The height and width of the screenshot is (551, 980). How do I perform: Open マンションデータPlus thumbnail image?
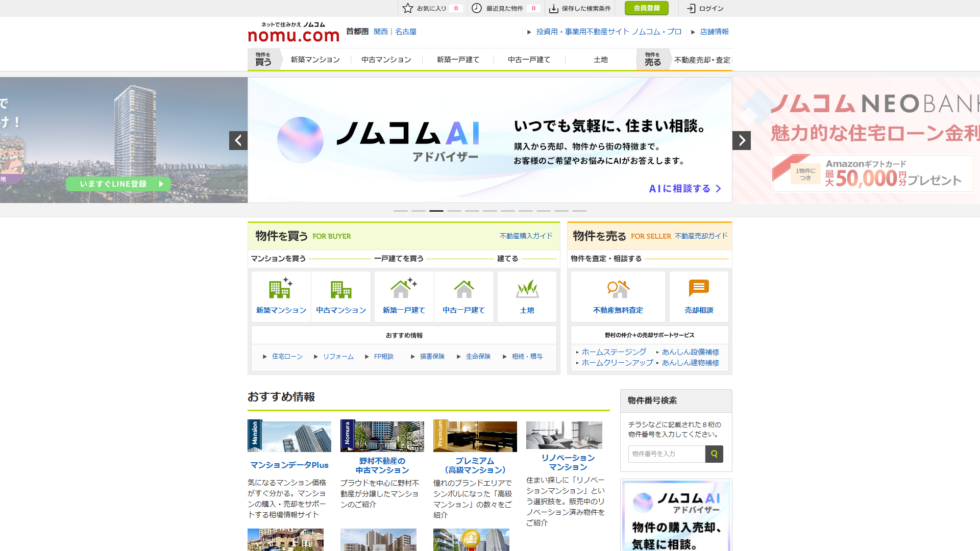pyautogui.click(x=289, y=436)
